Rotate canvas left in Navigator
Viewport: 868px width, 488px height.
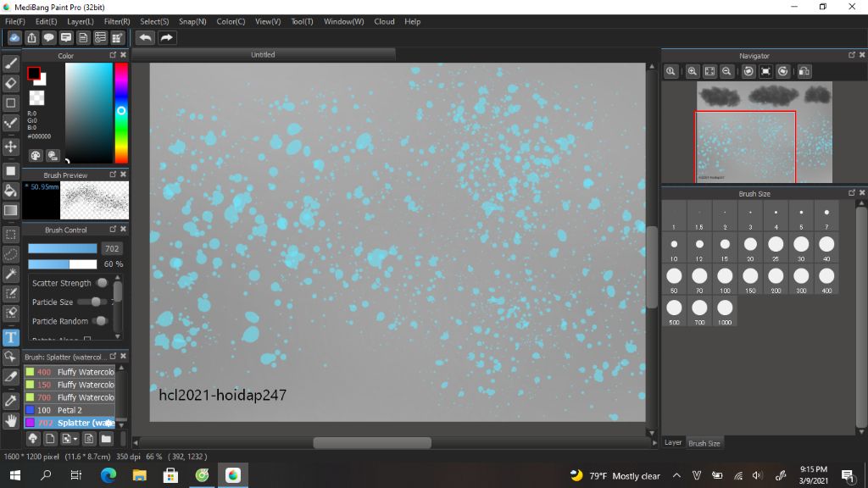click(748, 71)
